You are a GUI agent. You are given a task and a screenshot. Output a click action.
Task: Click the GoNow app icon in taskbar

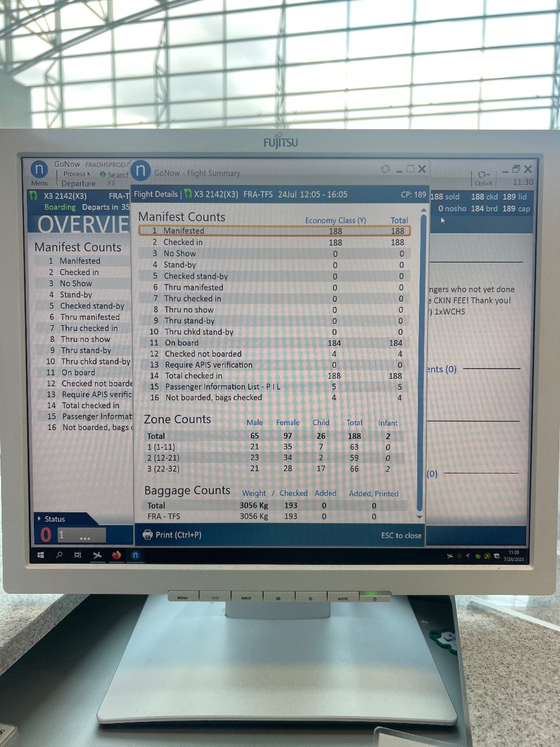tap(135, 555)
